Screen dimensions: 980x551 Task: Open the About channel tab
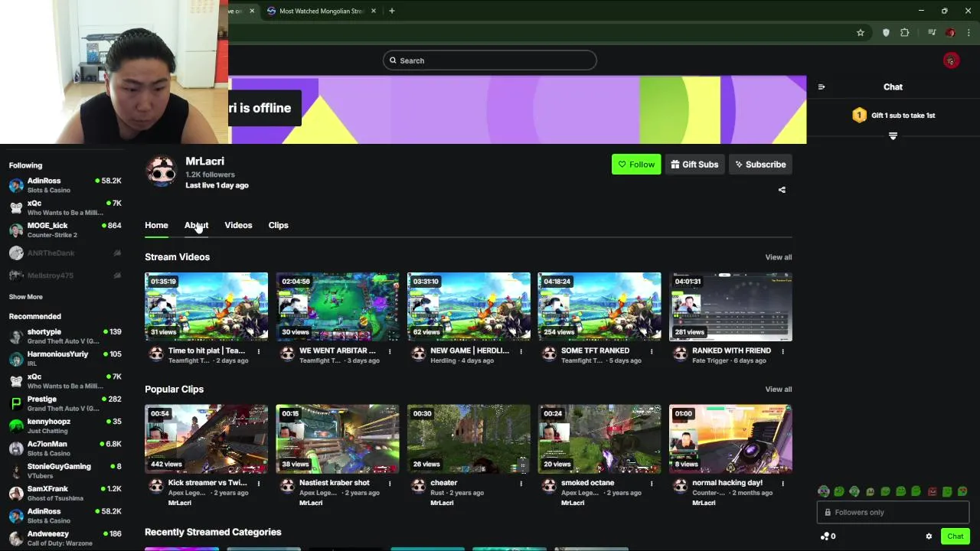coord(196,225)
